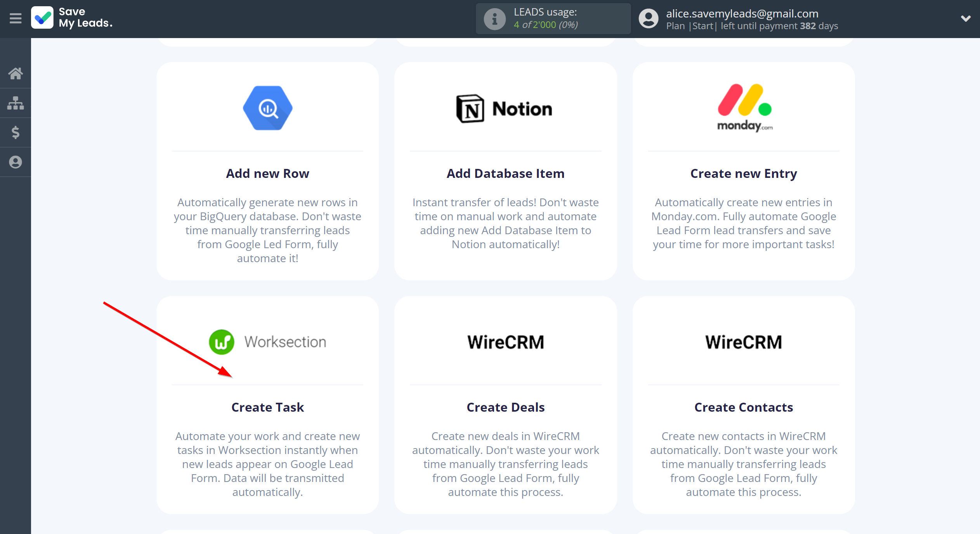Go to the Home dashboard icon
The height and width of the screenshot is (534, 980).
(16, 73)
